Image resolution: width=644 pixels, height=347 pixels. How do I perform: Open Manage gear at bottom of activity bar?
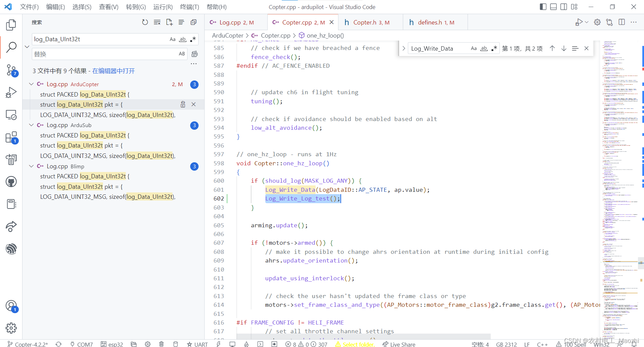pyautogui.click(x=11, y=328)
